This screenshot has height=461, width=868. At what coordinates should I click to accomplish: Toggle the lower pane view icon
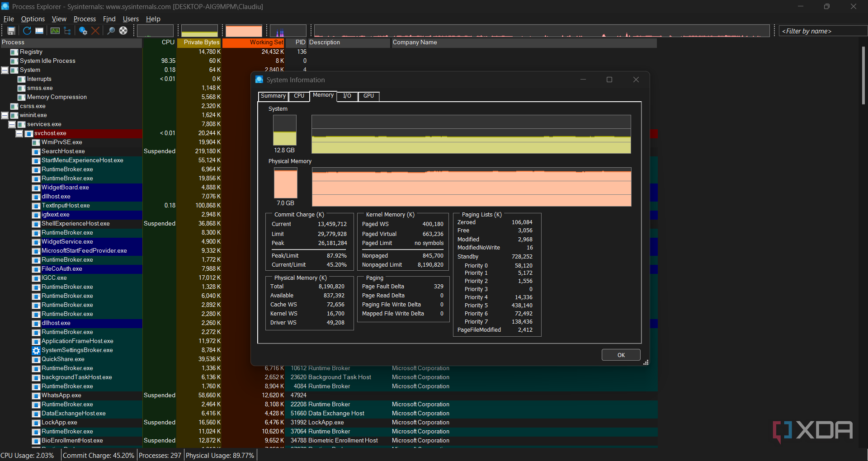(40, 31)
